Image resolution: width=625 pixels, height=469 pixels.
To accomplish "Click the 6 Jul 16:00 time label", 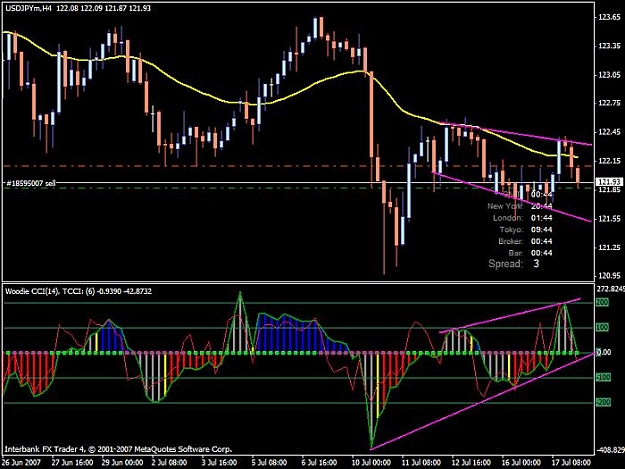I will (x=318, y=463).
